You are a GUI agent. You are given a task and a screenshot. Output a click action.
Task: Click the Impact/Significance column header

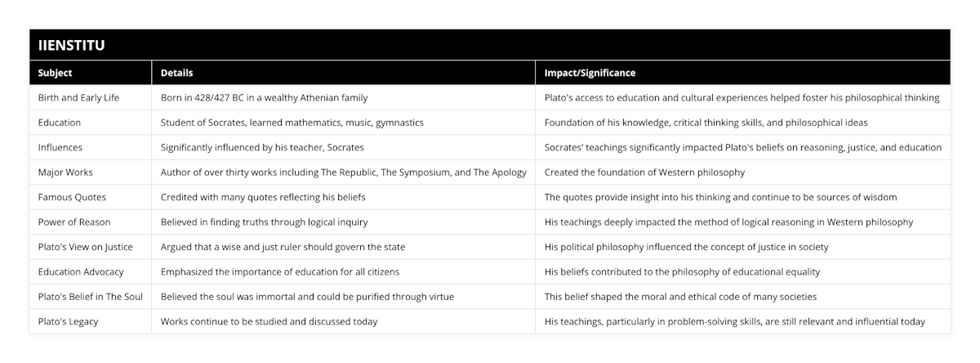(590, 73)
